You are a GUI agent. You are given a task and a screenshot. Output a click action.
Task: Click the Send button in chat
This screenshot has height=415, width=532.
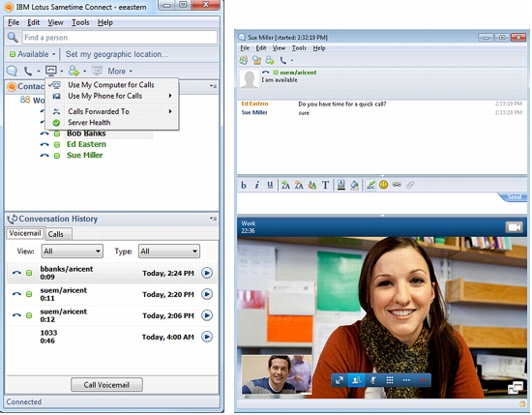click(x=514, y=197)
